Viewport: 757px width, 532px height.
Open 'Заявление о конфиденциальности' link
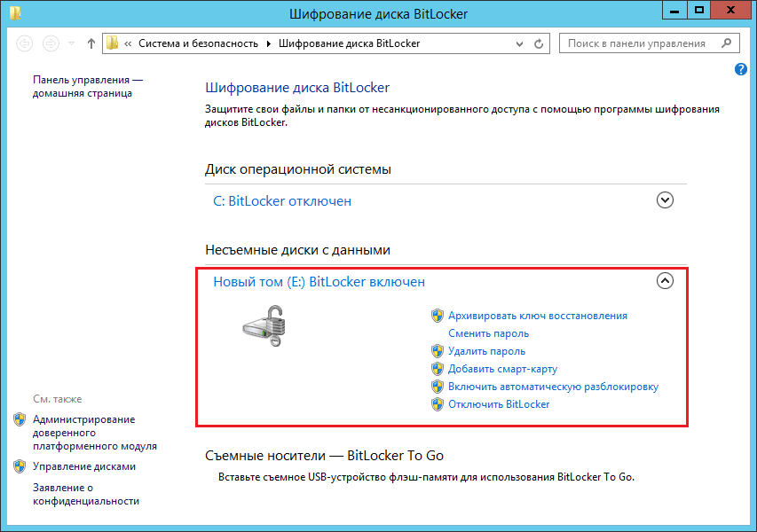[x=86, y=495]
